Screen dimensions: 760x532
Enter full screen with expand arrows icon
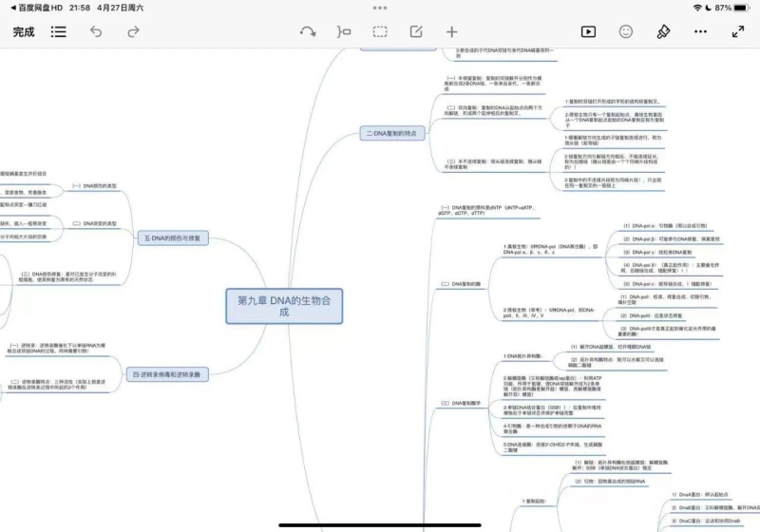(738, 32)
